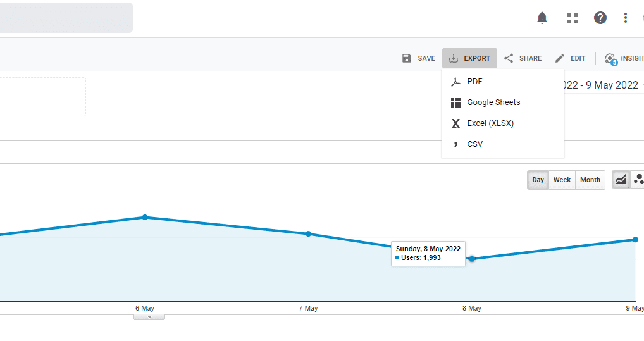Set chart interval to Week
644x341 pixels.
pyautogui.click(x=562, y=180)
